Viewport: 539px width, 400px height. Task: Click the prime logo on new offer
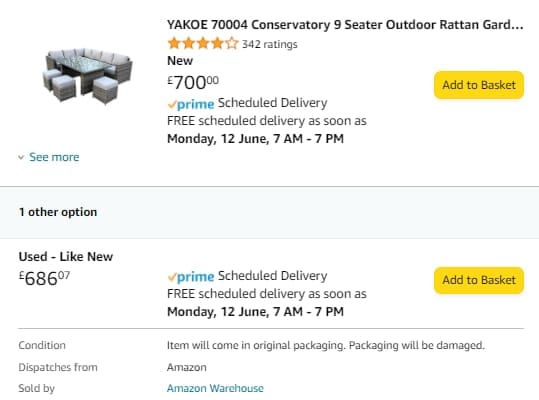[x=191, y=104]
